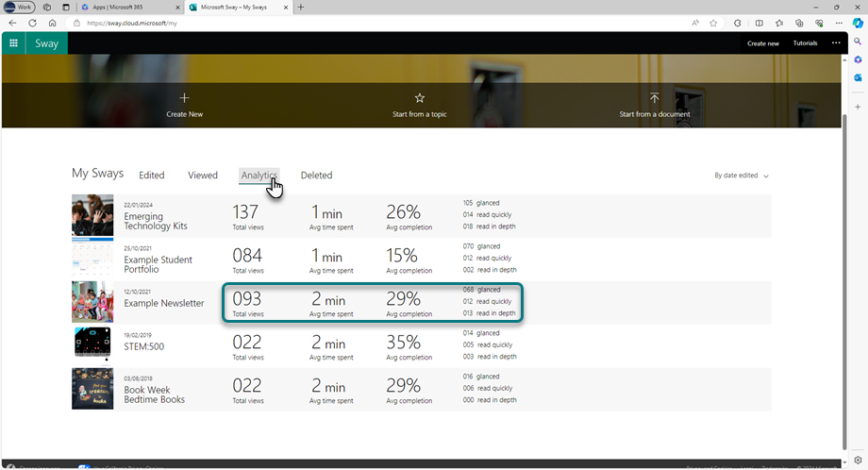868x470 pixels.
Task: Open the STEM:500 thumbnail
Action: pos(92,345)
